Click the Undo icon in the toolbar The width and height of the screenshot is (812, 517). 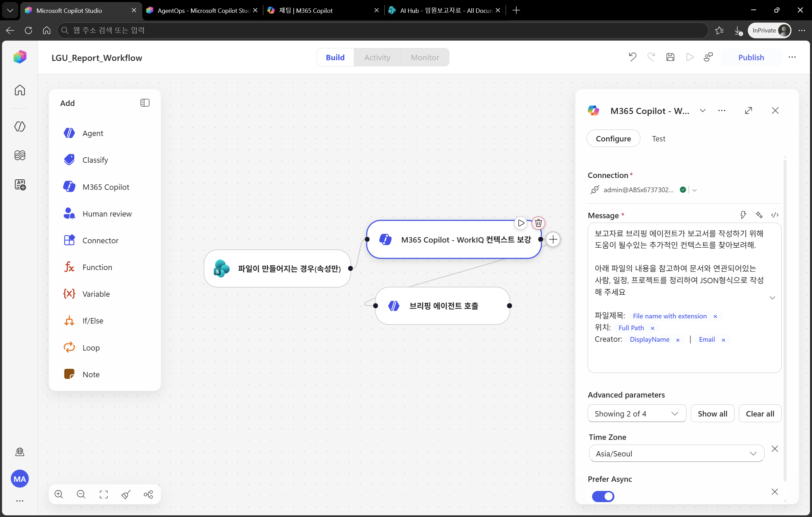point(632,57)
